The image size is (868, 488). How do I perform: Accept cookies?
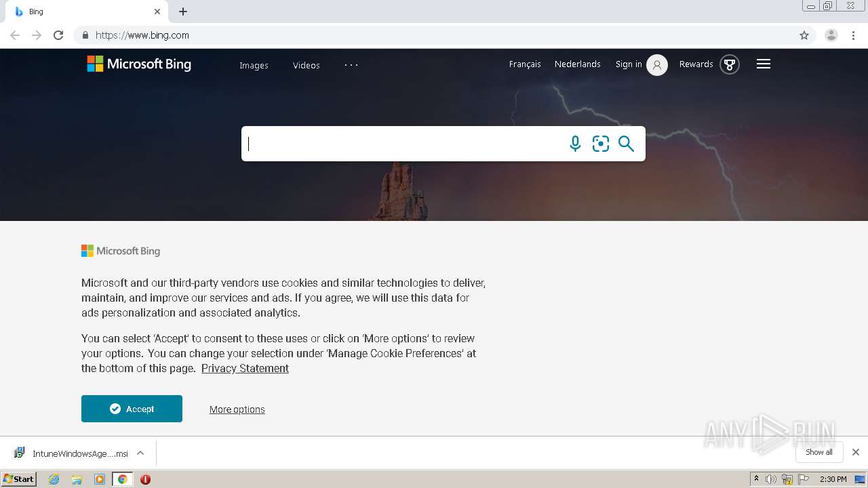(x=132, y=409)
